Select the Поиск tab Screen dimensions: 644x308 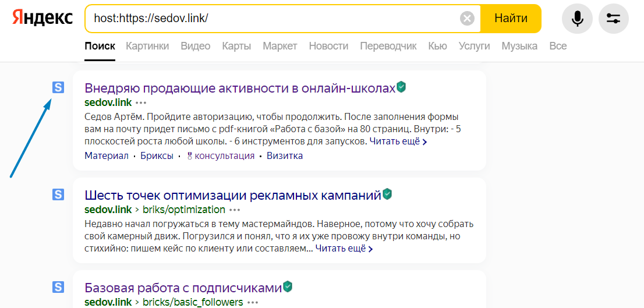click(x=100, y=46)
